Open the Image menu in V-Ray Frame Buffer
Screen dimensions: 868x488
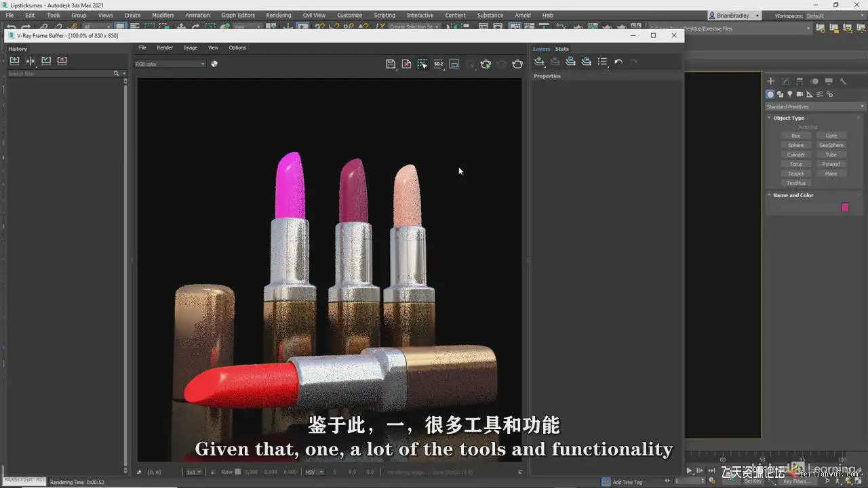(191, 47)
